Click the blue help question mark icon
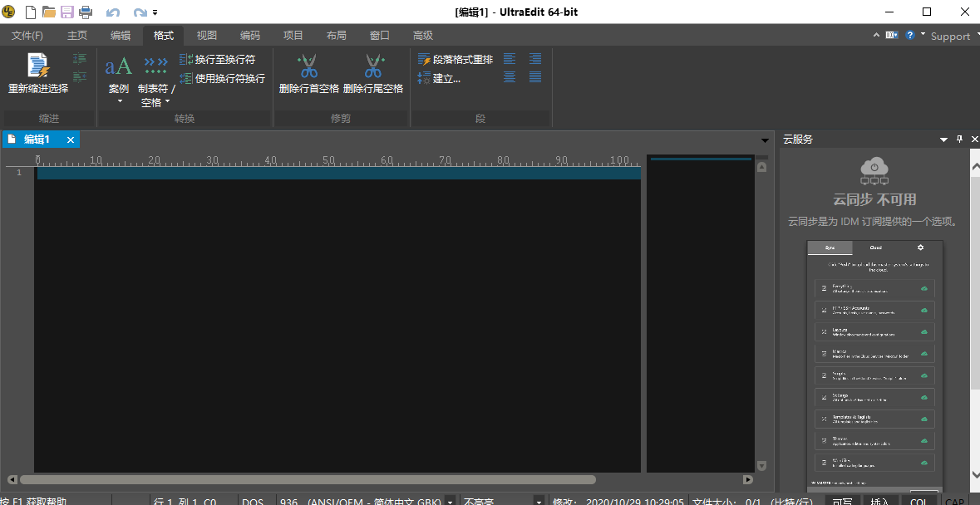 tap(910, 36)
